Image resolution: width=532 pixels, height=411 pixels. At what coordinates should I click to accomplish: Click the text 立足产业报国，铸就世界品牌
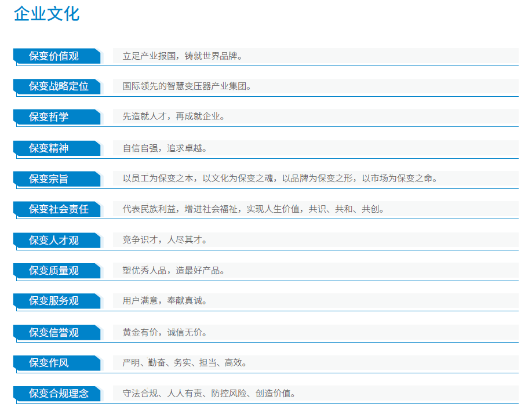click(x=182, y=56)
